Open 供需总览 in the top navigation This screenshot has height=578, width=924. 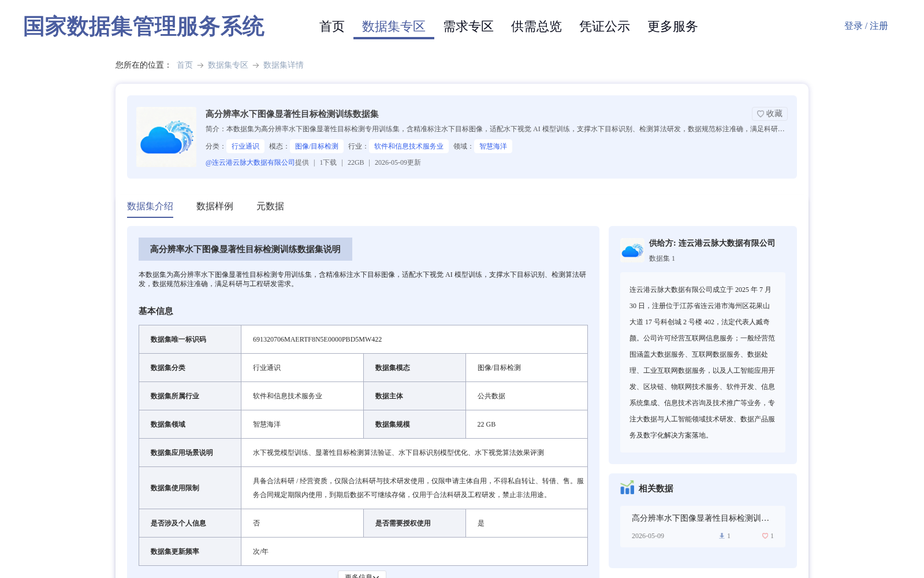point(536,27)
